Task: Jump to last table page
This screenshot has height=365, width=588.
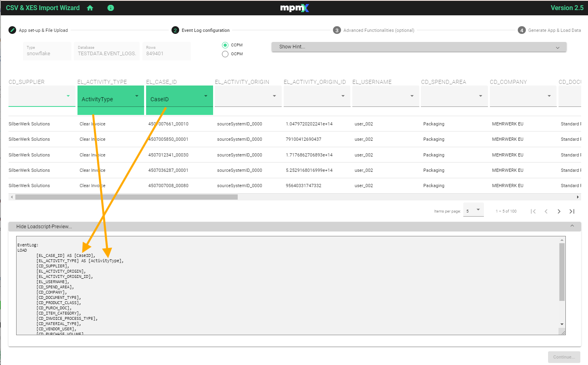Action: 572,211
